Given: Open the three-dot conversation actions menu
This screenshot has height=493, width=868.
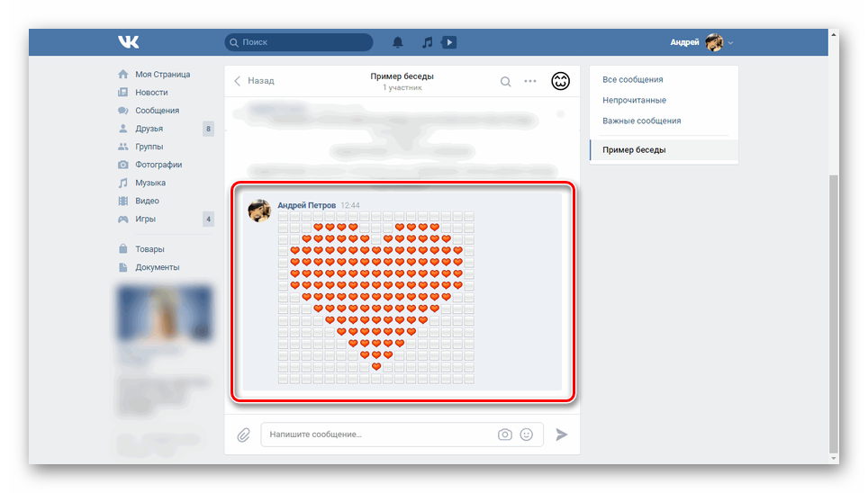Looking at the screenshot, I should point(530,82).
